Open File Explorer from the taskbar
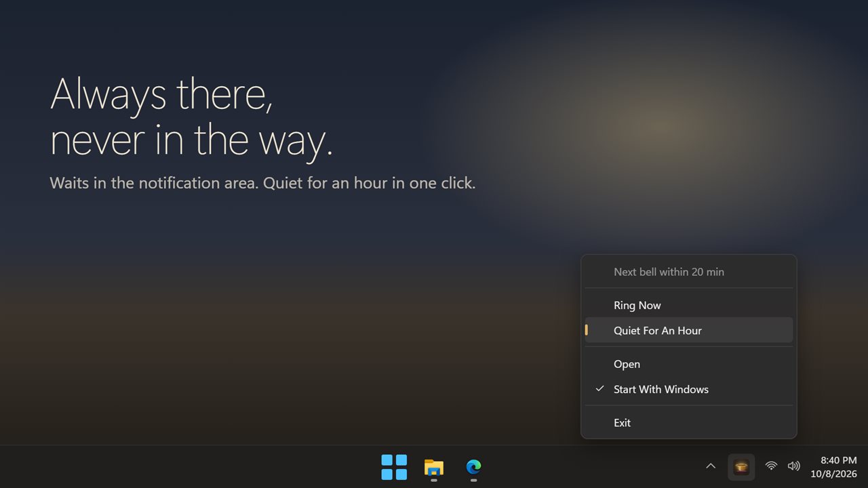Screen dimensions: 868x488 (x=434, y=467)
